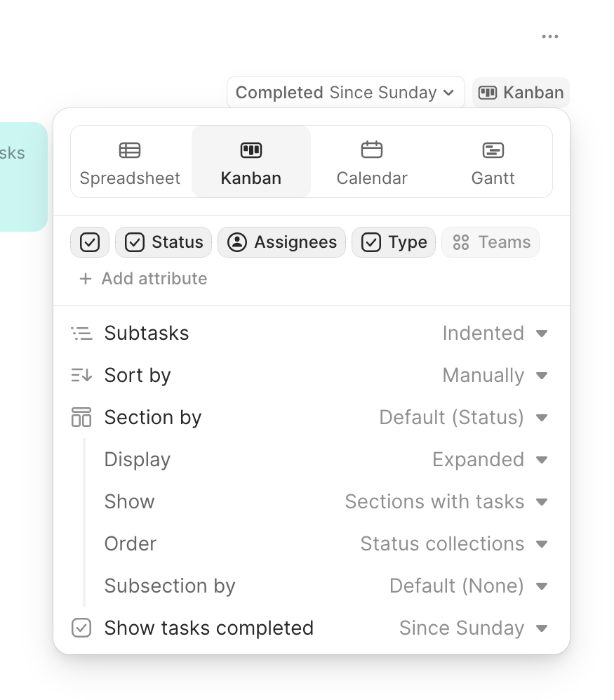Switch to Gantt using its icon
The image size is (614, 700).
click(x=492, y=150)
